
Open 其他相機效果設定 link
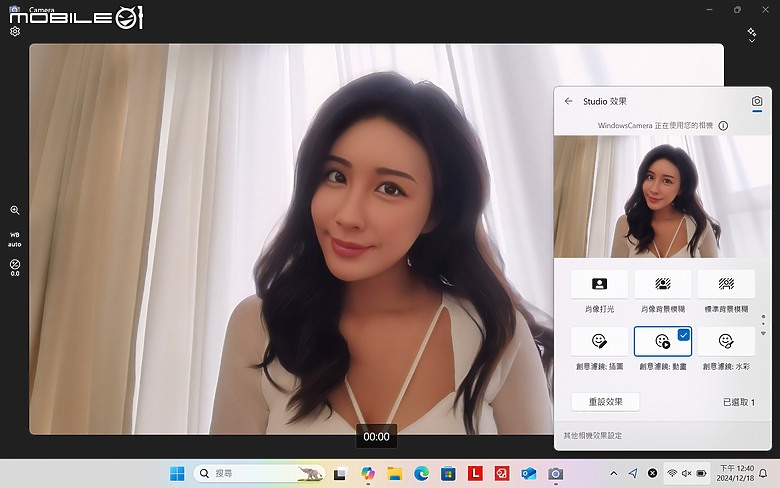[x=592, y=435]
